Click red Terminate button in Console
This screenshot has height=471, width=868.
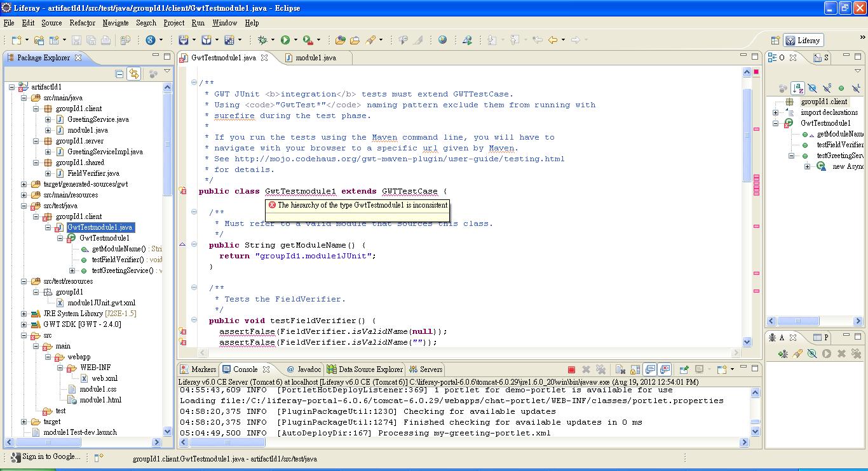[x=571, y=369]
